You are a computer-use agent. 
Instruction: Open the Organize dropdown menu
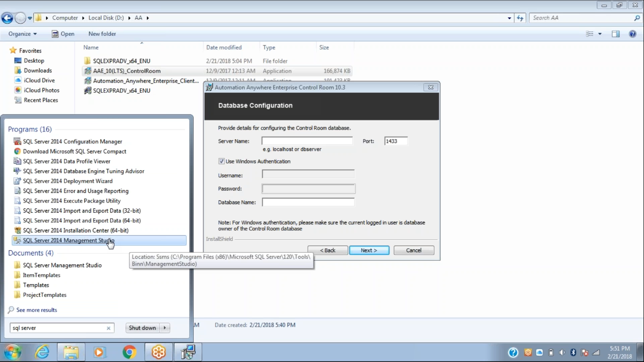click(x=22, y=34)
